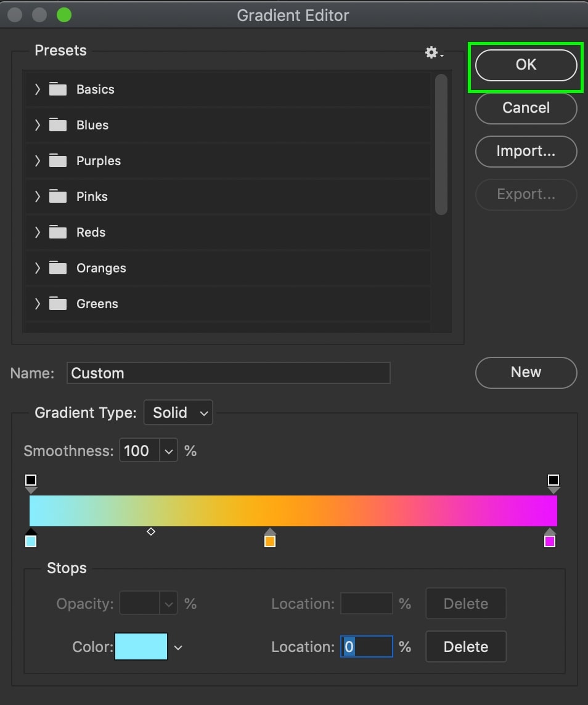This screenshot has width=588, height=705.
Task: Click the New gradient button
Action: [x=526, y=372]
